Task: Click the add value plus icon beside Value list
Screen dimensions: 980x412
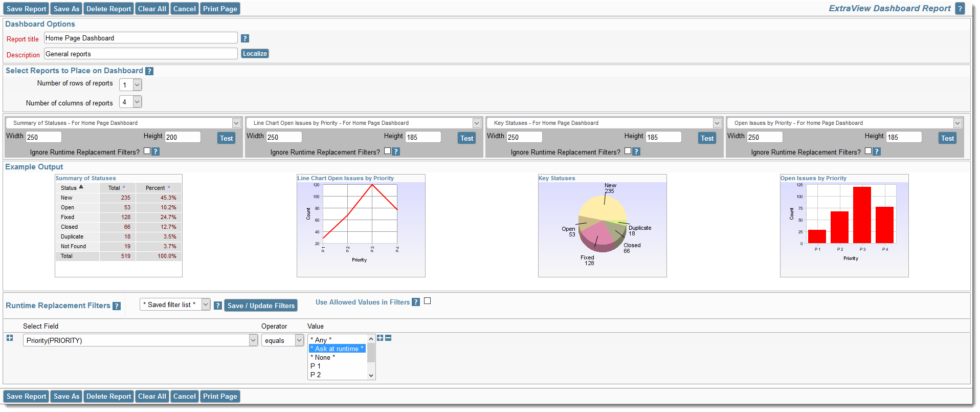Action: (380, 338)
